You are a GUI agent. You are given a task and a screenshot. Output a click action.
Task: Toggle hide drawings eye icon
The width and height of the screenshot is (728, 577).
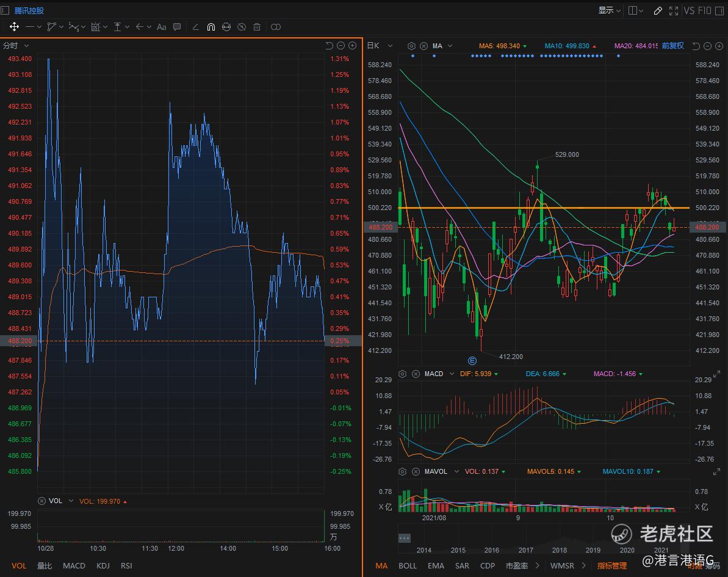pyautogui.click(x=241, y=27)
